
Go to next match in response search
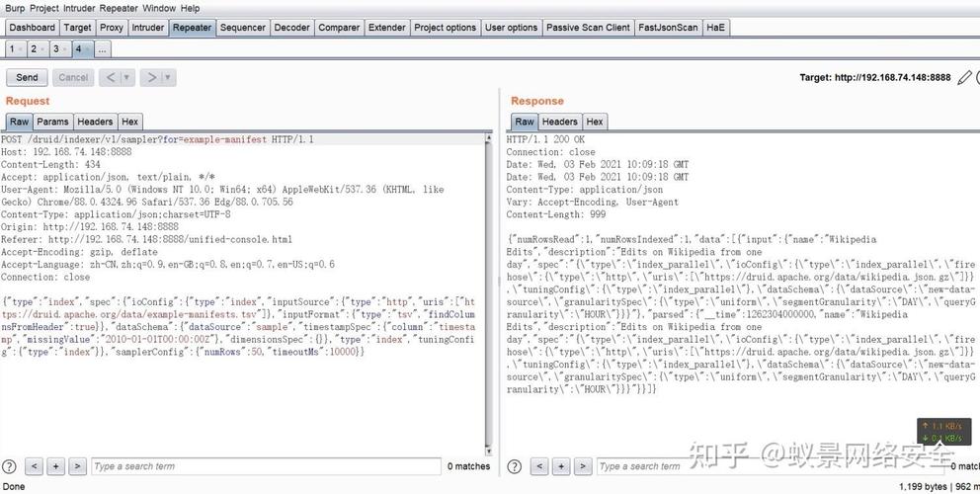[583, 466]
